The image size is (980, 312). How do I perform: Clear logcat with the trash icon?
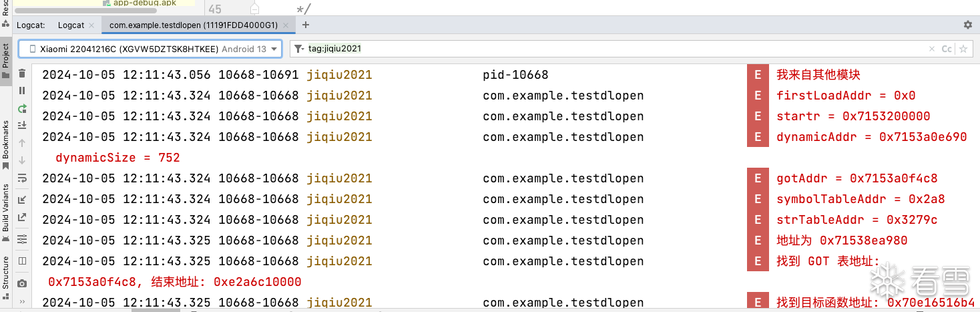[22, 73]
